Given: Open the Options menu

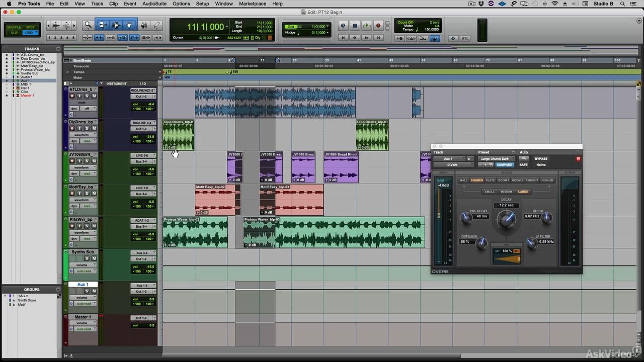Looking at the screenshot, I should click(181, 4).
